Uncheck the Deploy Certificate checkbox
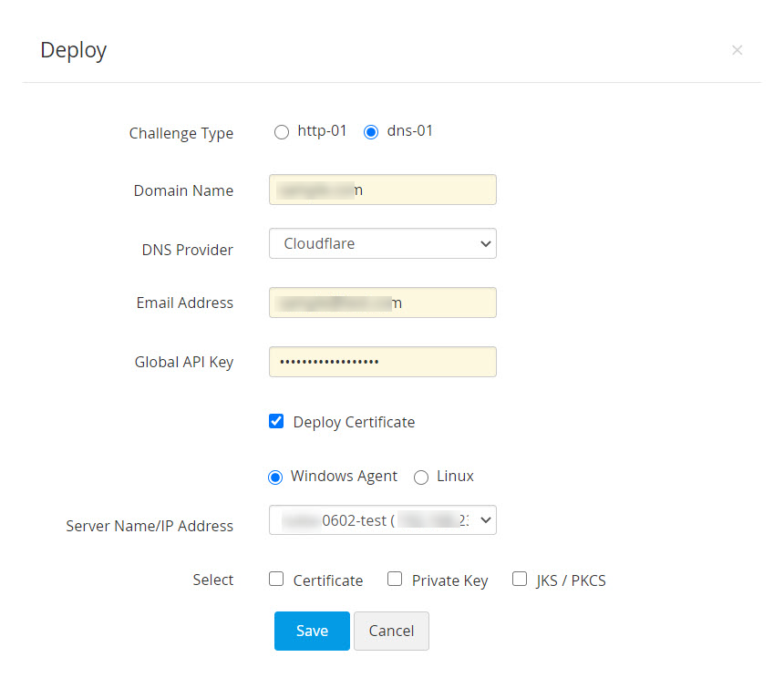 click(276, 421)
